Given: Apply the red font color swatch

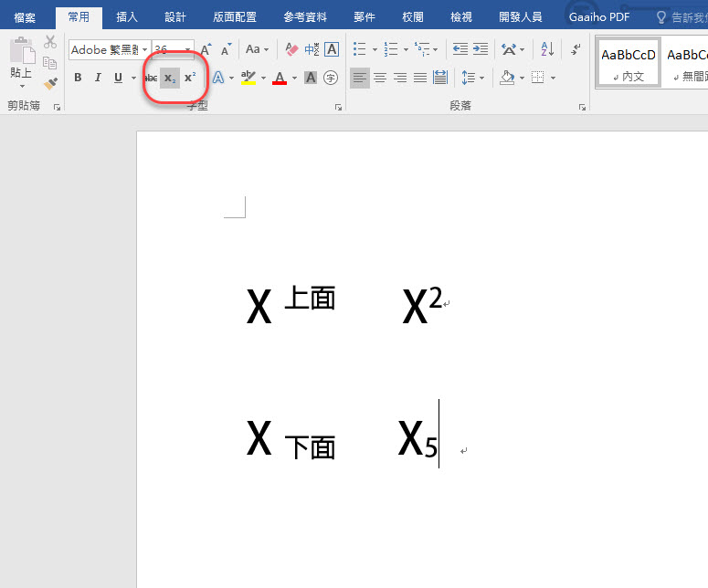Looking at the screenshot, I should coord(279,79).
